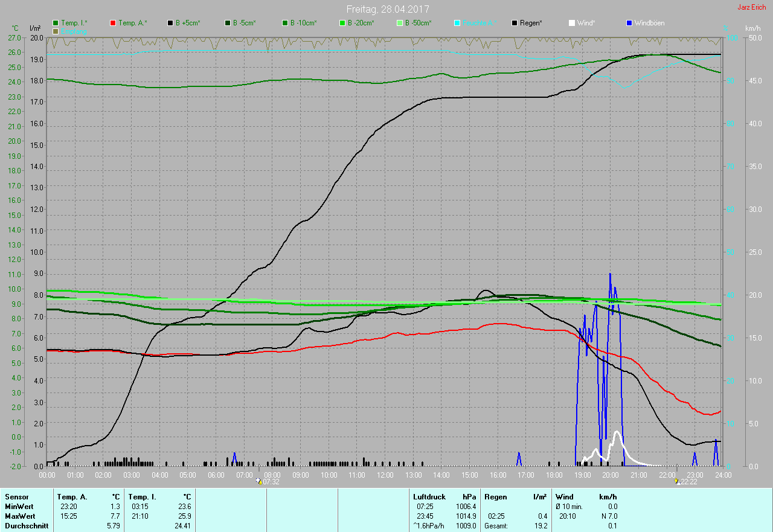Click the Durchschnitt row label
The image size is (773, 532).
pyautogui.click(x=27, y=526)
